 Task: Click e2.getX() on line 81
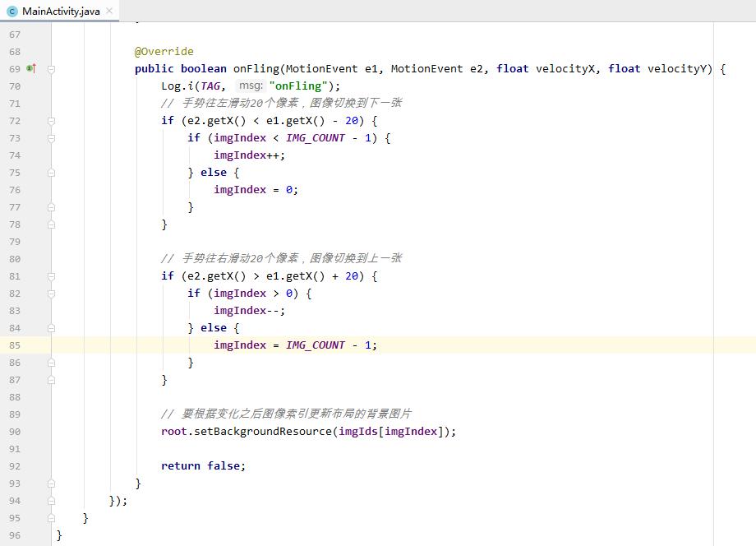pos(216,276)
